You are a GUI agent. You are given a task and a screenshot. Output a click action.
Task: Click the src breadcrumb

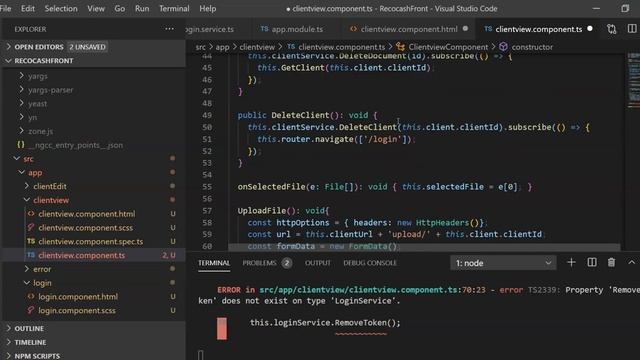click(x=201, y=47)
